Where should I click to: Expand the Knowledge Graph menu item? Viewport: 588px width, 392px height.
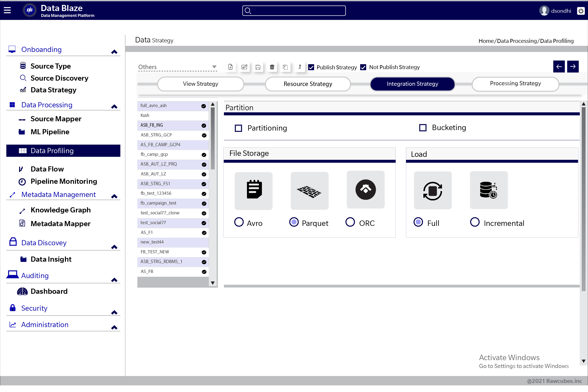[x=60, y=209]
